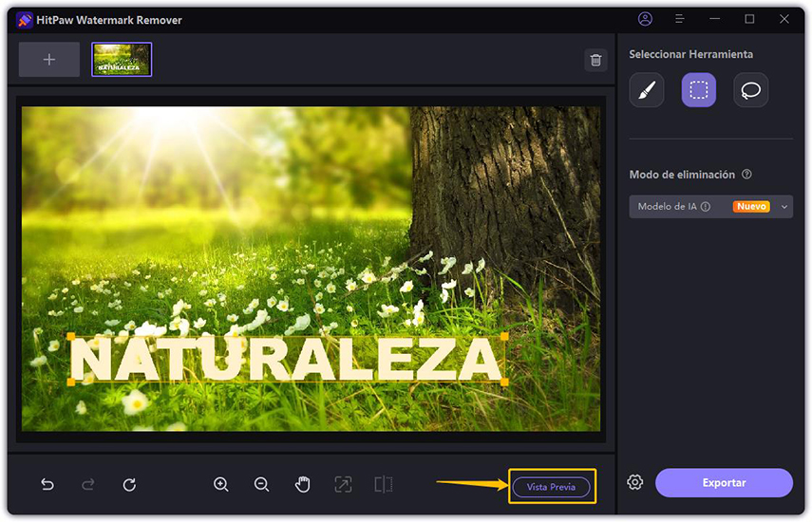The image size is (812, 522).
Task: Click the top-right handle of the NATURALEZA selection box
Action: click(504, 337)
